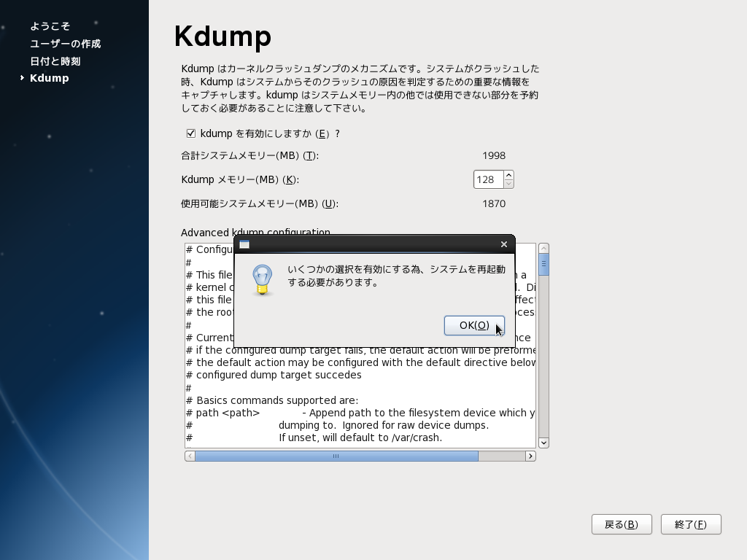The width and height of the screenshot is (747, 560).
Task: Toggle the 'kdump を有効にしますか' checkbox
Action: [191, 133]
